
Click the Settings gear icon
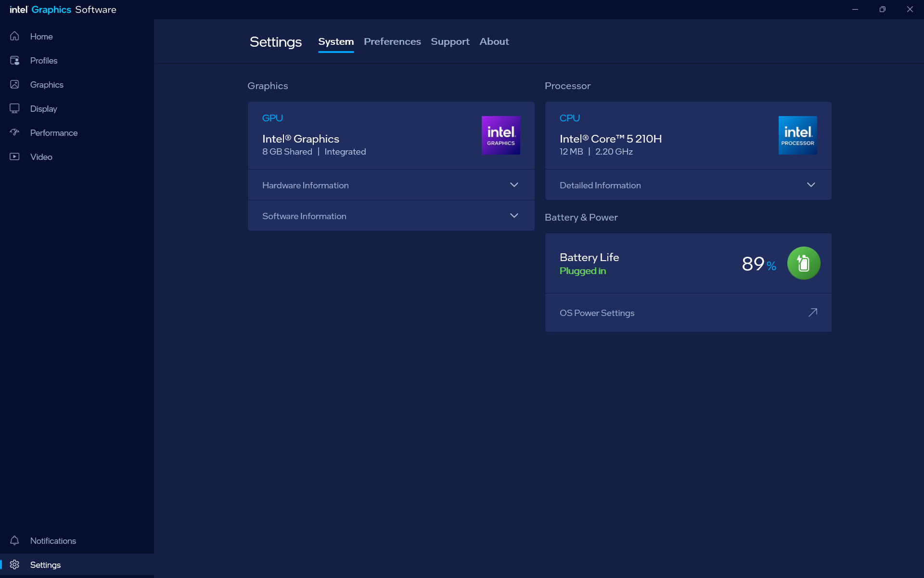pyautogui.click(x=14, y=565)
